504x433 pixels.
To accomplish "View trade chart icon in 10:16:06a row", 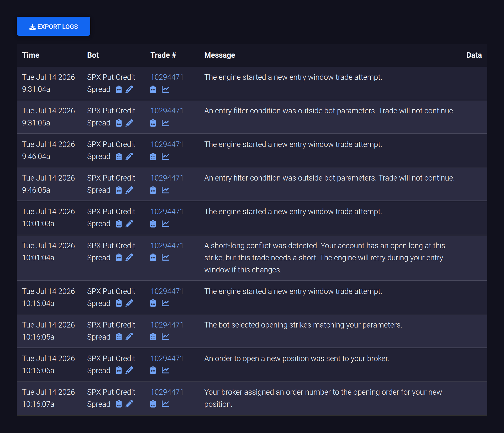I will (165, 370).
